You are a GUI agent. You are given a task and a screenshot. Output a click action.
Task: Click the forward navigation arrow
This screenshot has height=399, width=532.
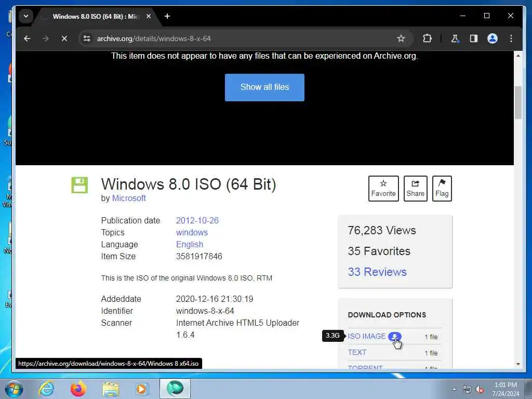46,38
